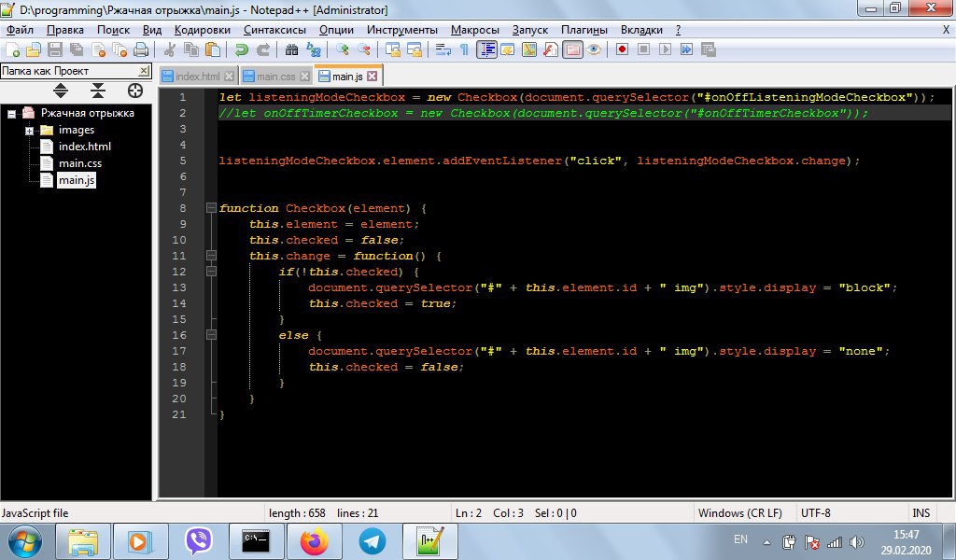Save the current file via toolbar
This screenshot has width=956, height=560.
(55, 50)
